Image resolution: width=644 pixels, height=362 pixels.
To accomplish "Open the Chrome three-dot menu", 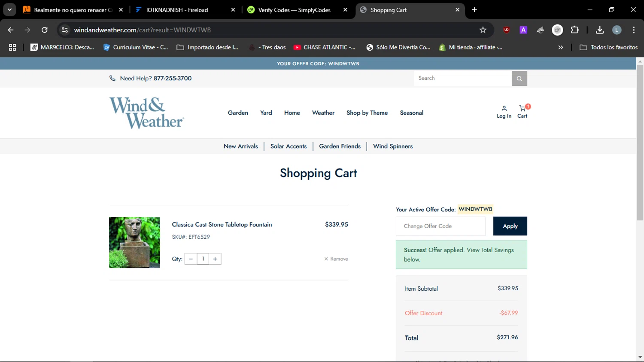I will pos(634,30).
